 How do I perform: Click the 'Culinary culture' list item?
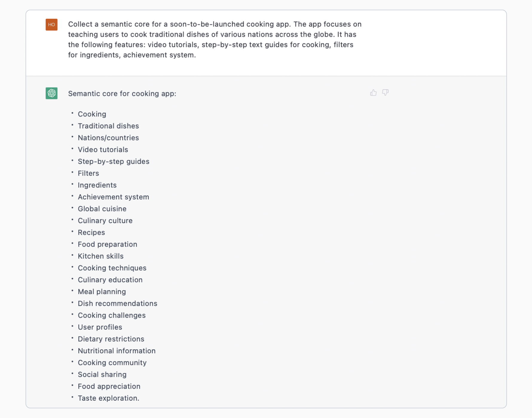105,221
